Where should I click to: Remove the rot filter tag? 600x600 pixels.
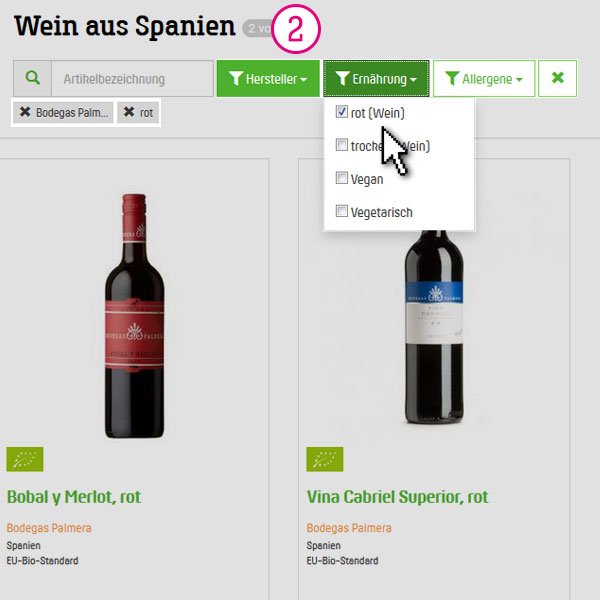point(138,112)
